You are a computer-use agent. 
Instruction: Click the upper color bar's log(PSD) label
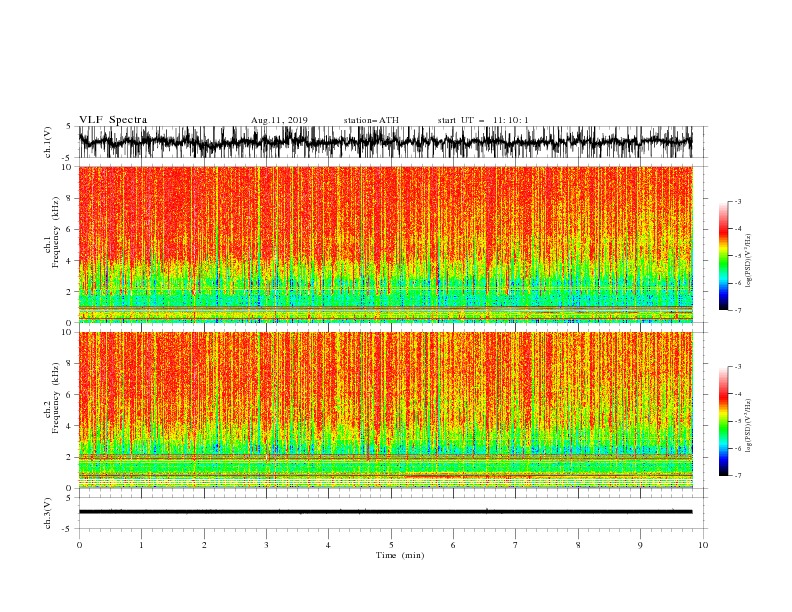coord(748,261)
